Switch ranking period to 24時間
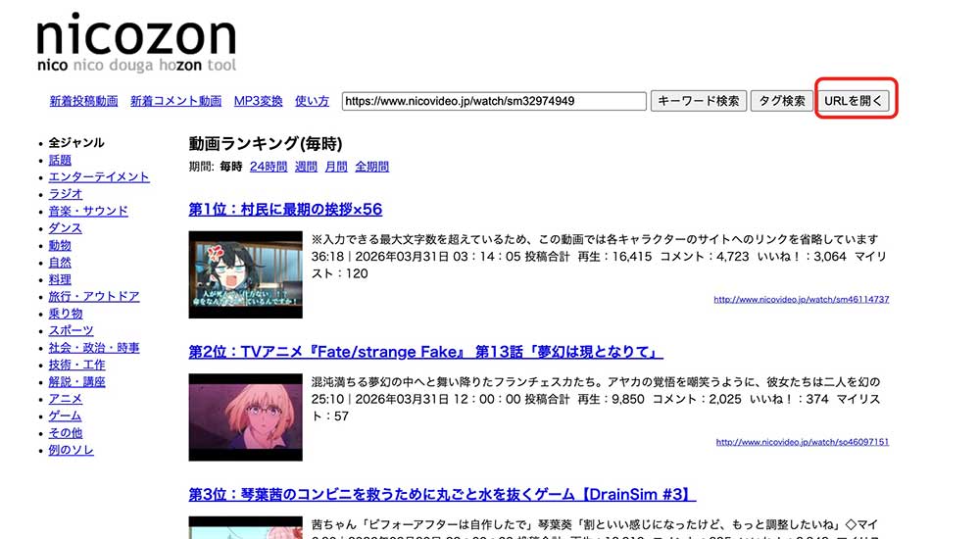Viewport: 980px width, 539px height. pos(268,167)
